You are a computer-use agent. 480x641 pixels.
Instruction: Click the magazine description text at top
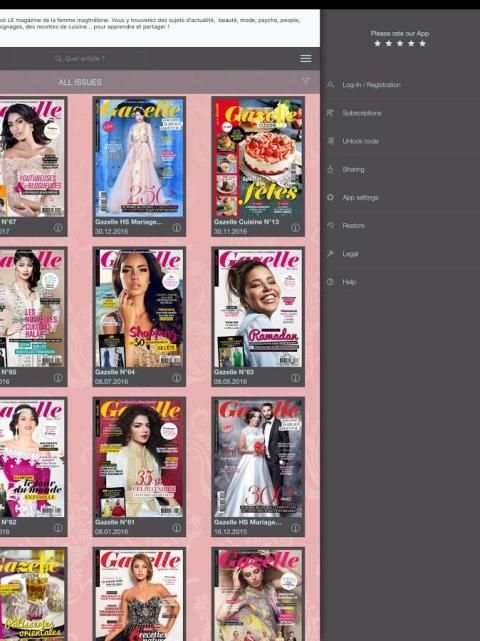[150, 23]
